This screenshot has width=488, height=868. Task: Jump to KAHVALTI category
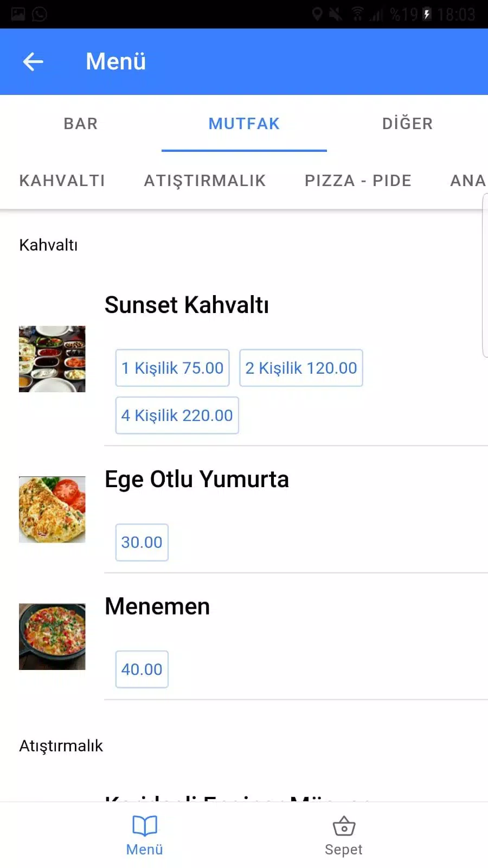pyautogui.click(x=62, y=181)
